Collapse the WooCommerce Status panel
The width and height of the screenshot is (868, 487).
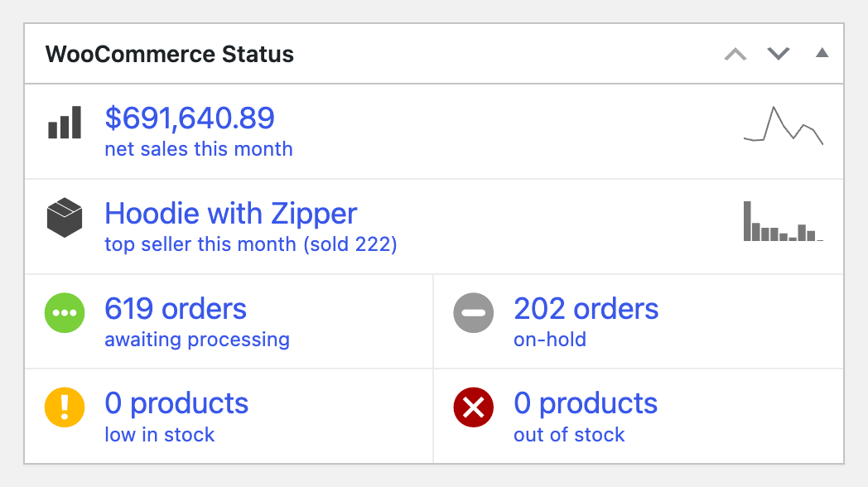click(822, 54)
